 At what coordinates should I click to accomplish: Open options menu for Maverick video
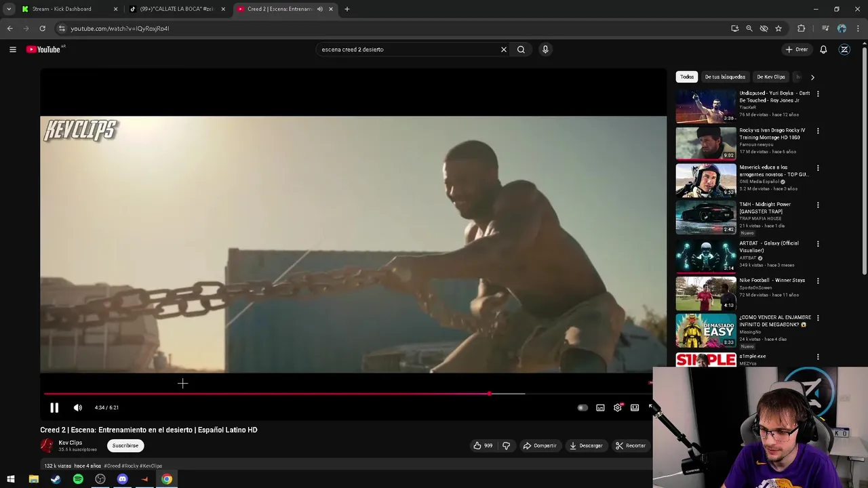click(818, 167)
